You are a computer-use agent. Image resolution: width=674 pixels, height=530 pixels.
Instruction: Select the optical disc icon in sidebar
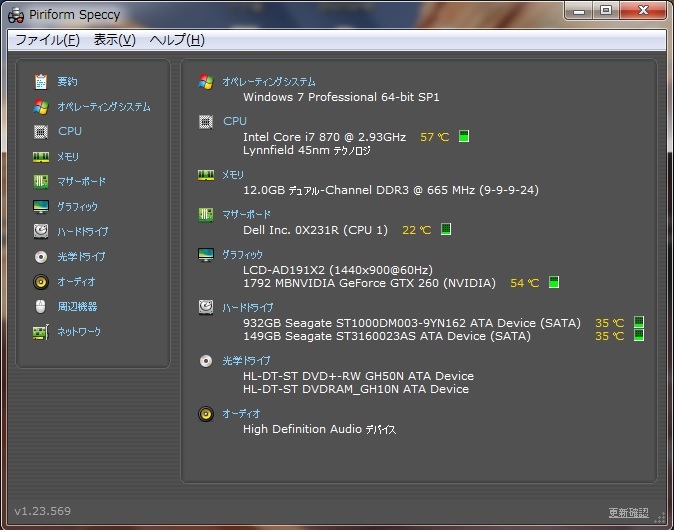[x=41, y=256]
